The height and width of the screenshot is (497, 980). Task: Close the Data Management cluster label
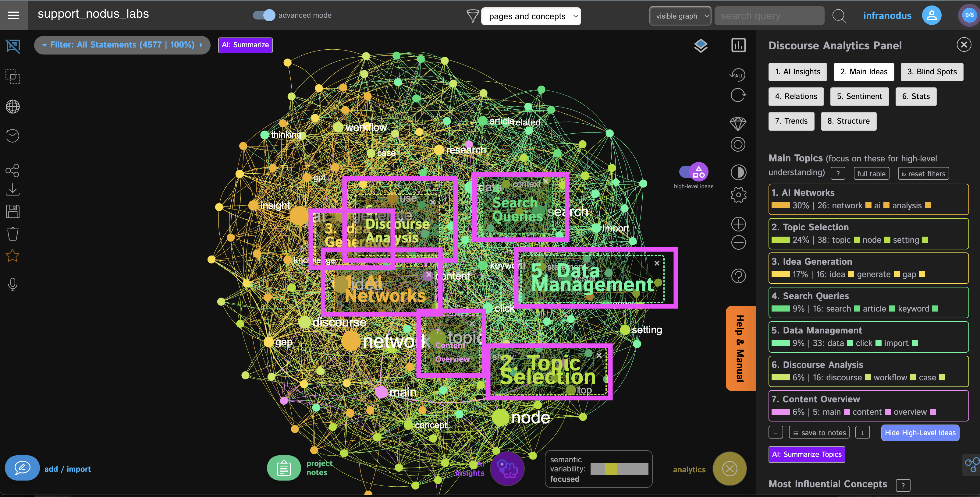click(657, 263)
